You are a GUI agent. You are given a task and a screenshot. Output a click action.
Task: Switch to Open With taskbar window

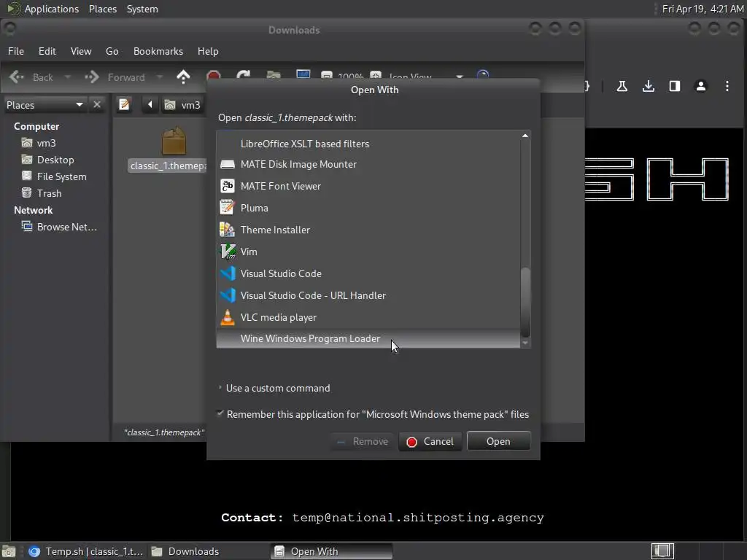point(332,551)
